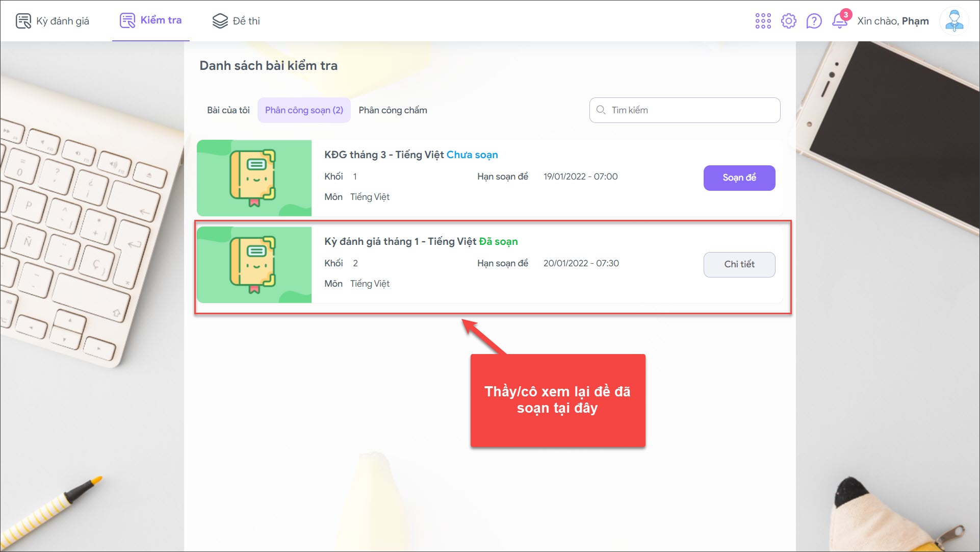Image resolution: width=980 pixels, height=552 pixels.
Task: Click Kỳ đánh giá tháng 1 thumbnail
Action: [254, 265]
